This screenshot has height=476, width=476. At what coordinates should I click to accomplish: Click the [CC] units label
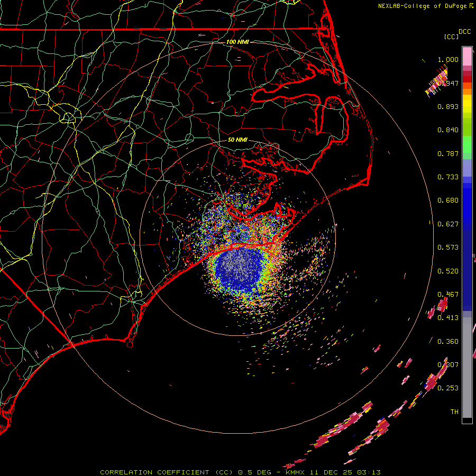[x=451, y=36]
